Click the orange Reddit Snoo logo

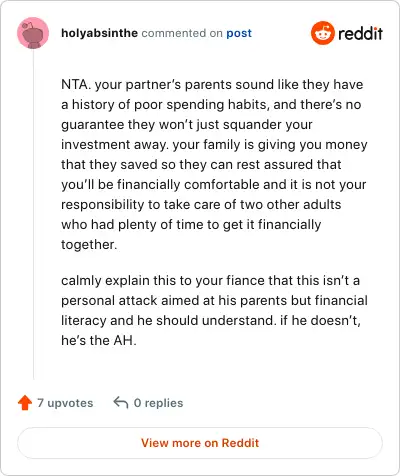[322, 33]
